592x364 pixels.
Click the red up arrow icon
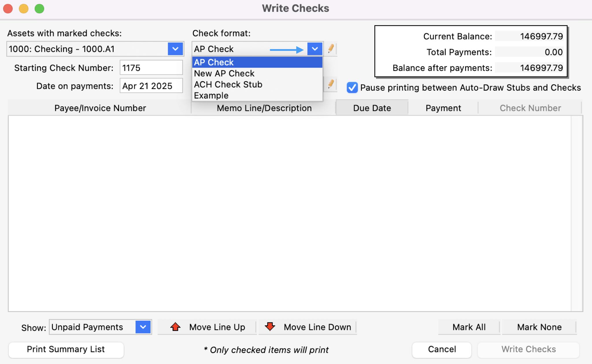(175, 327)
